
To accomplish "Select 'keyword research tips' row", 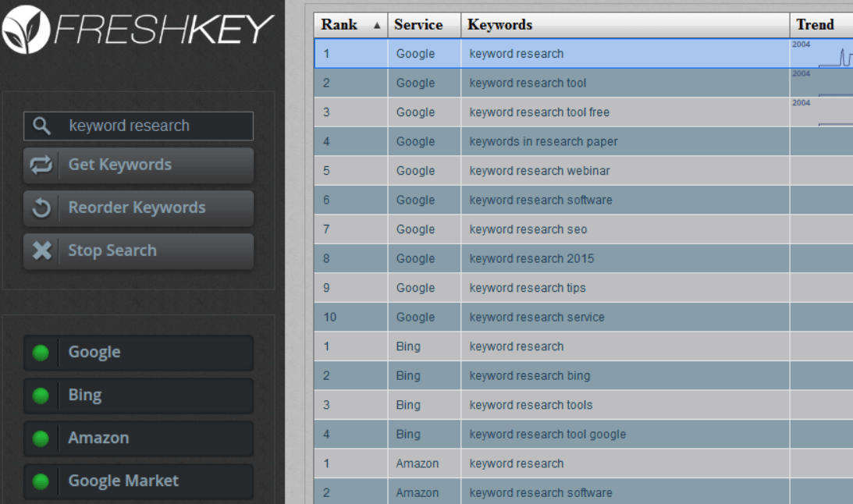I will click(x=583, y=288).
